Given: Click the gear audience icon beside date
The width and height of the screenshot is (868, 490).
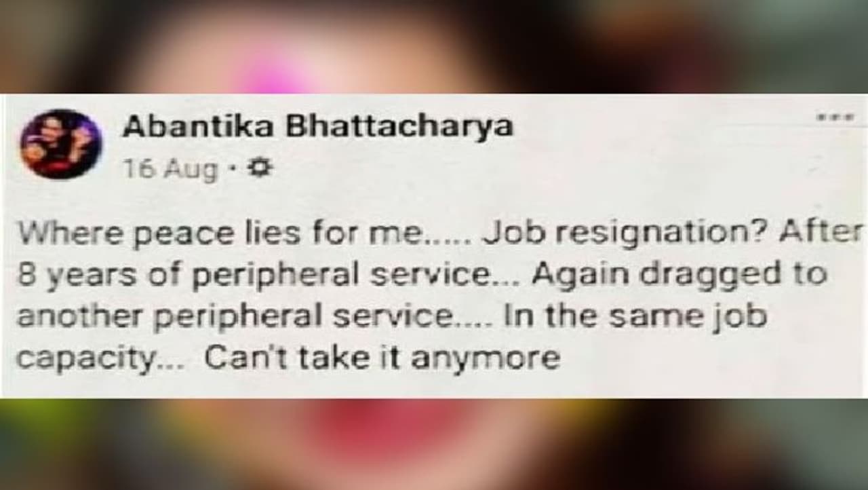Looking at the screenshot, I should (260, 167).
